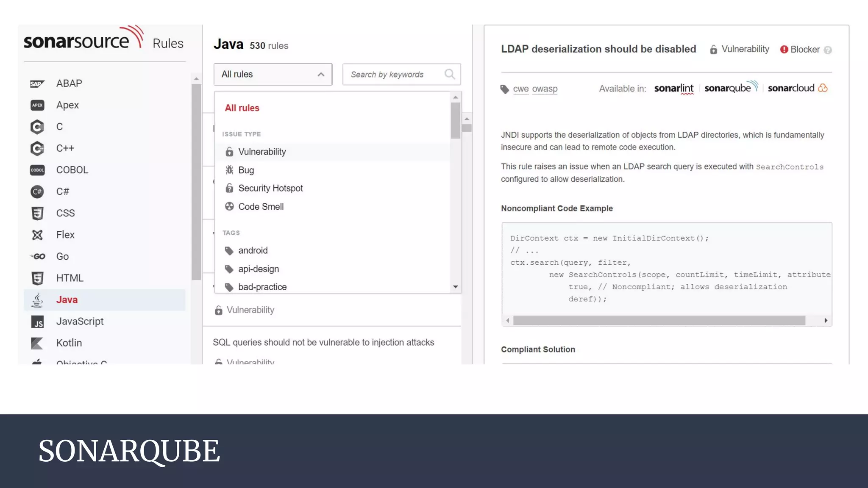The image size is (868, 488).
Task: Open the cwe tag link
Action: point(521,89)
